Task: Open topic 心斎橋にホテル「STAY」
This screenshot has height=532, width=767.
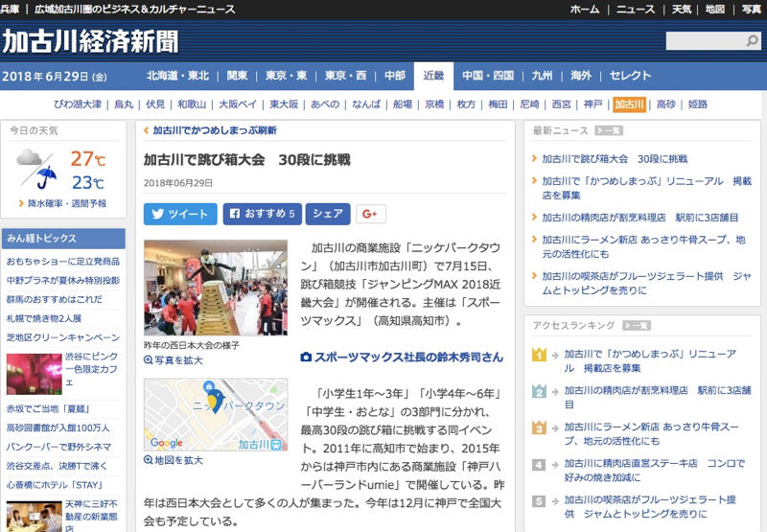Action: click(55, 485)
